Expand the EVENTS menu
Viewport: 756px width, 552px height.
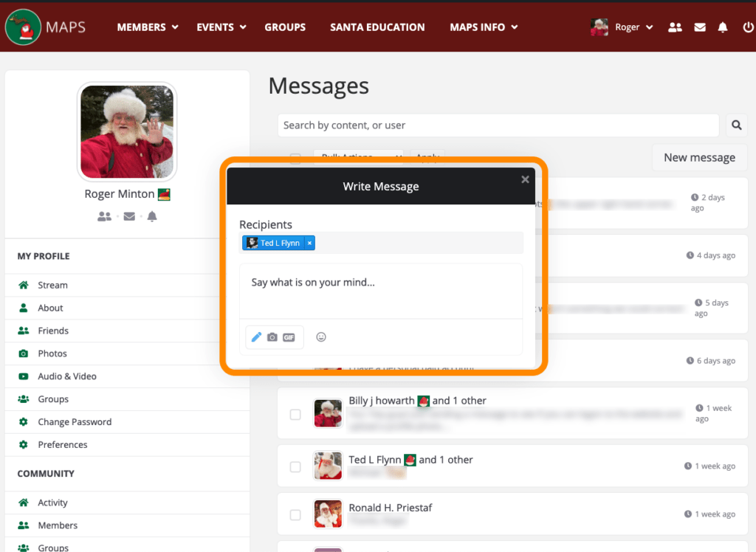pos(221,27)
